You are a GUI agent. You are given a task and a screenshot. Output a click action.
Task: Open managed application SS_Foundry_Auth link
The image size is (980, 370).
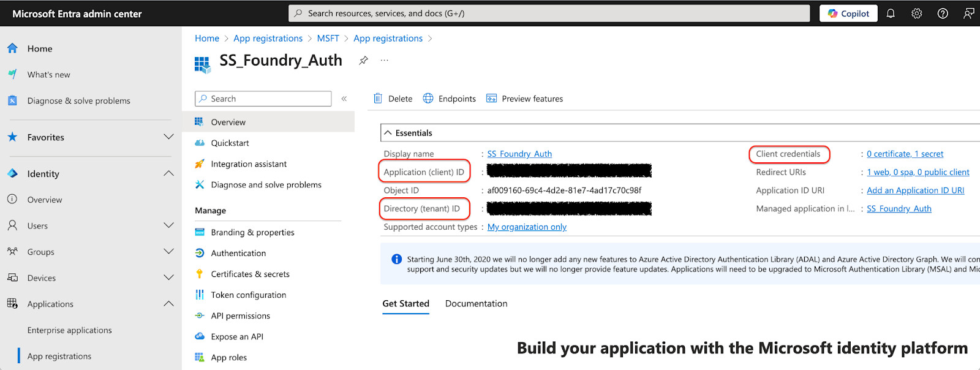[899, 209]
